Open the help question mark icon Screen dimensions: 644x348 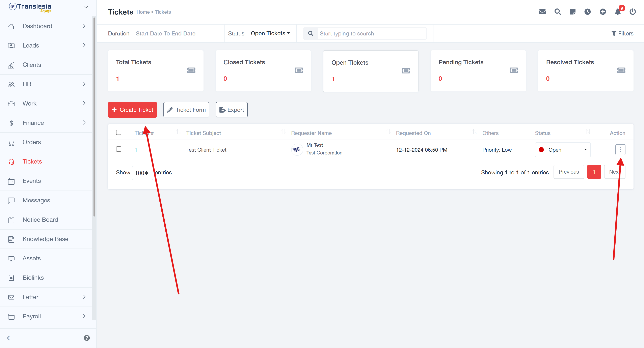87,338
